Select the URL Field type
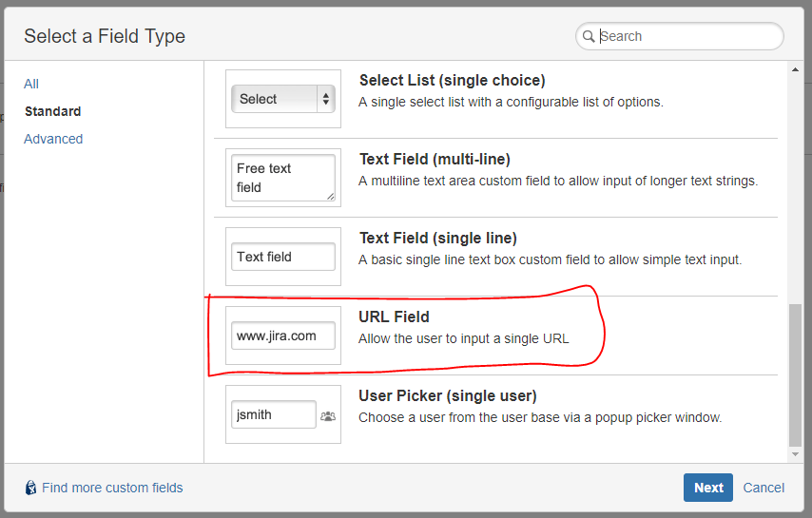This screenshot has height=518, width=812. (x=495, y=336)
